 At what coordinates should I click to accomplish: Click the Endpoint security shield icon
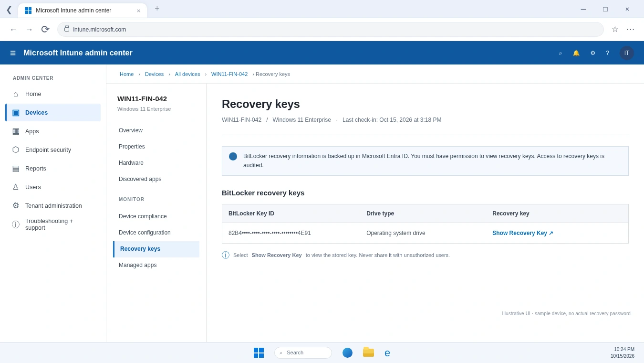[16, 150]
